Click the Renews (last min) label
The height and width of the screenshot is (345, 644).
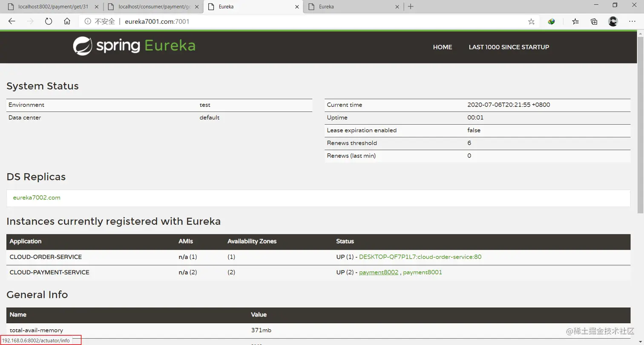[351, 156]
